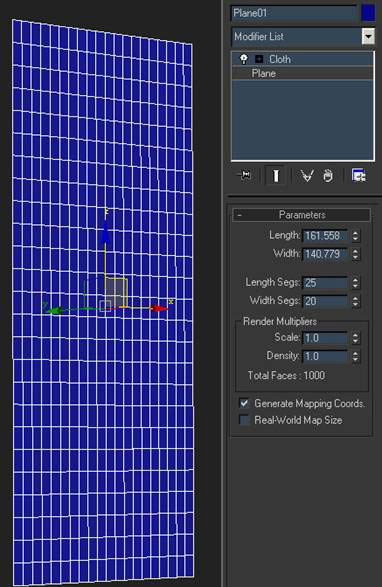382x587 pixels.
Task: Click the Render Multipliers group label
Action: pos(279,321)
